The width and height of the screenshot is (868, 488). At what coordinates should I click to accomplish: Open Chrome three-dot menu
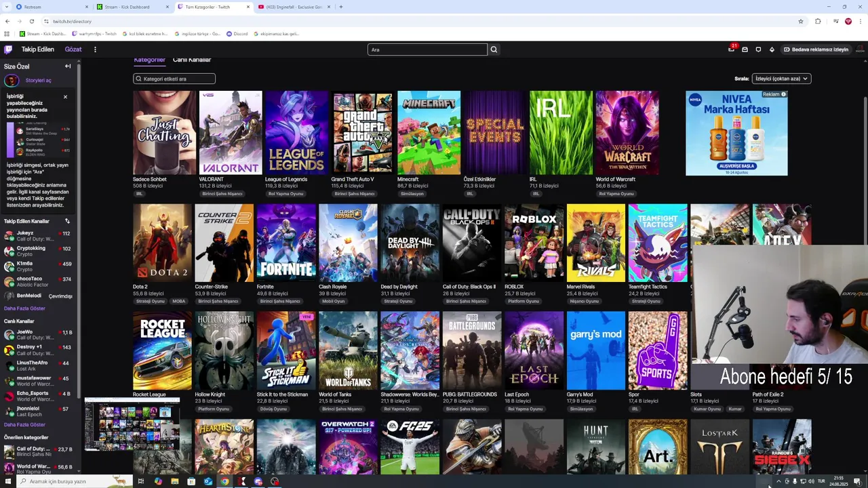[861, 21]
